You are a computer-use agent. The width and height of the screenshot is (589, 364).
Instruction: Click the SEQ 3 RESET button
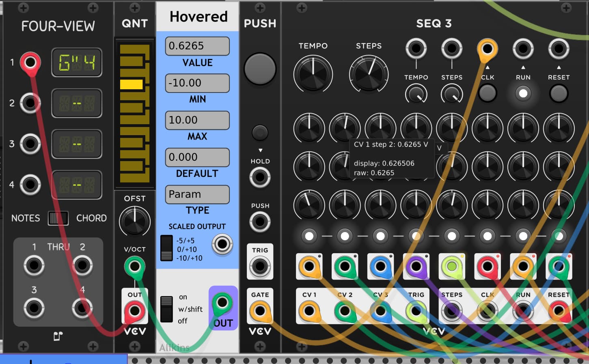(559, 93)
